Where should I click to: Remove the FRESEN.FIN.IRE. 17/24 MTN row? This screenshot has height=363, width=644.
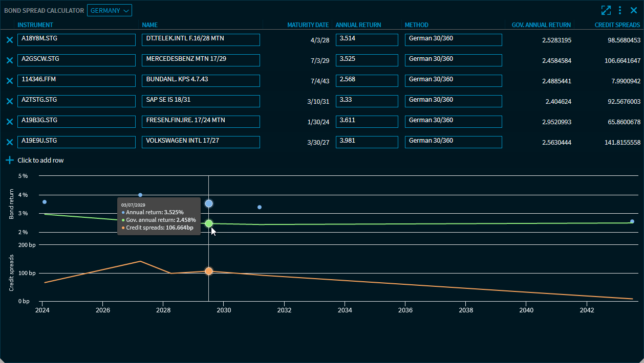click(9, 122)
